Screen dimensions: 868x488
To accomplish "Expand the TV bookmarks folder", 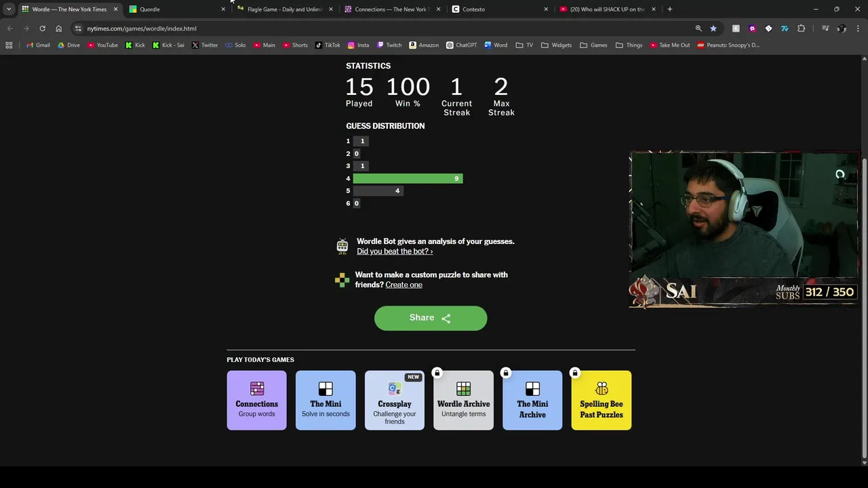I will pyautogui.click(x=524, y=45).
